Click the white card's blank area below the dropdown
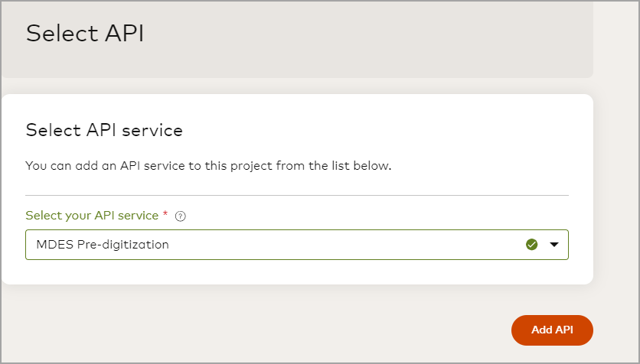Image resolution: width=640 pixels, height=364 pixels. [x=296, y=271]
